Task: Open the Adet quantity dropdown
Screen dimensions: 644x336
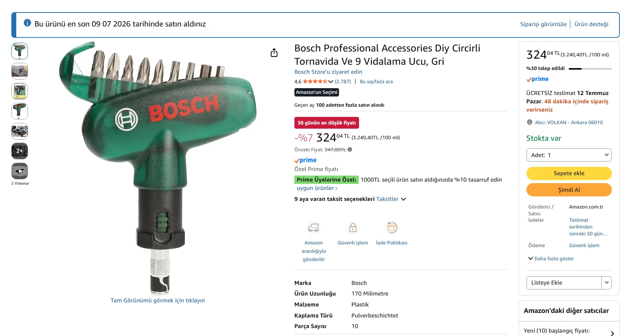Action: (x=569, y=155)
